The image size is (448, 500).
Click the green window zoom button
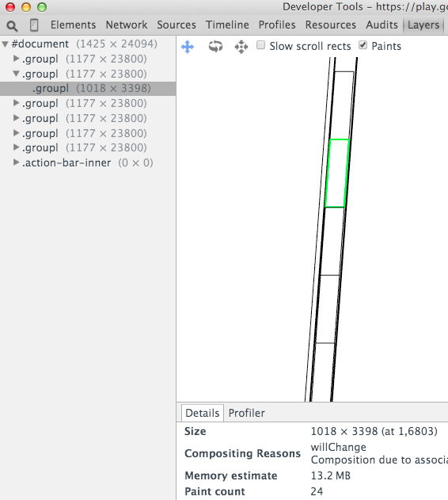(x=42, y=7)
